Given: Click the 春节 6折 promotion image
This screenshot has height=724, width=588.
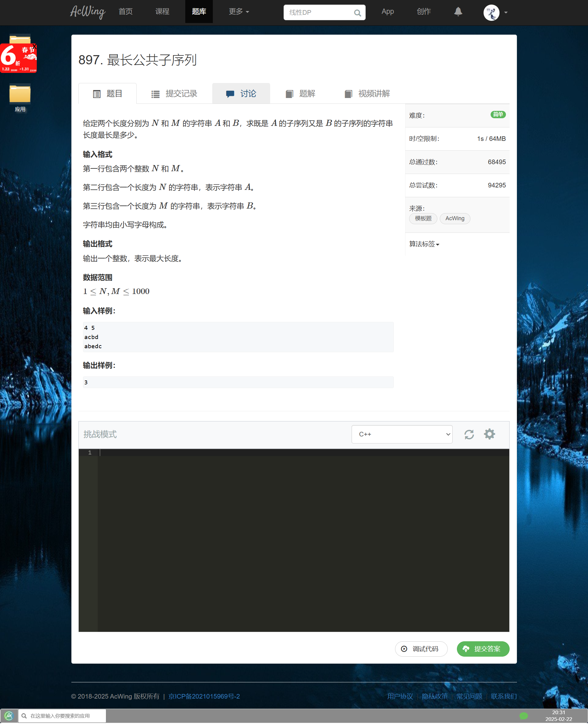Looking at the screenshot, I should [18, 58].
